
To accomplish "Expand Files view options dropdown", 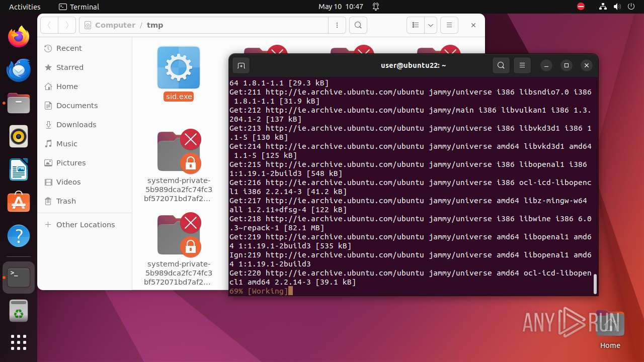I will (430, 25).
